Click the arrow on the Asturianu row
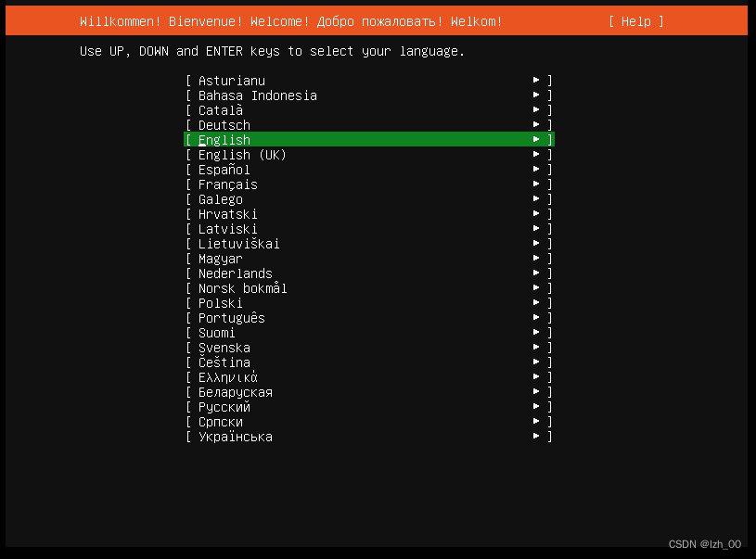 pos(536,80)
